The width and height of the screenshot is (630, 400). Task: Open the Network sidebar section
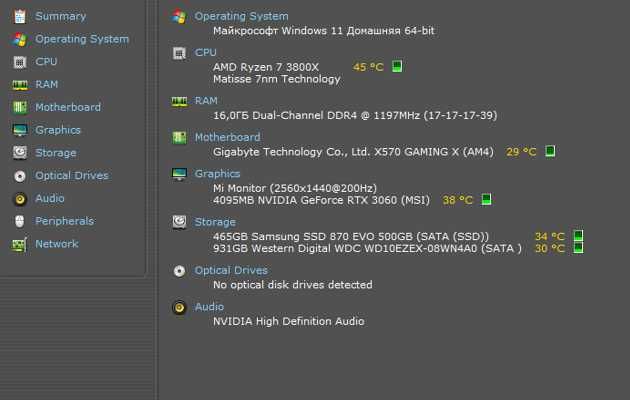57,244
